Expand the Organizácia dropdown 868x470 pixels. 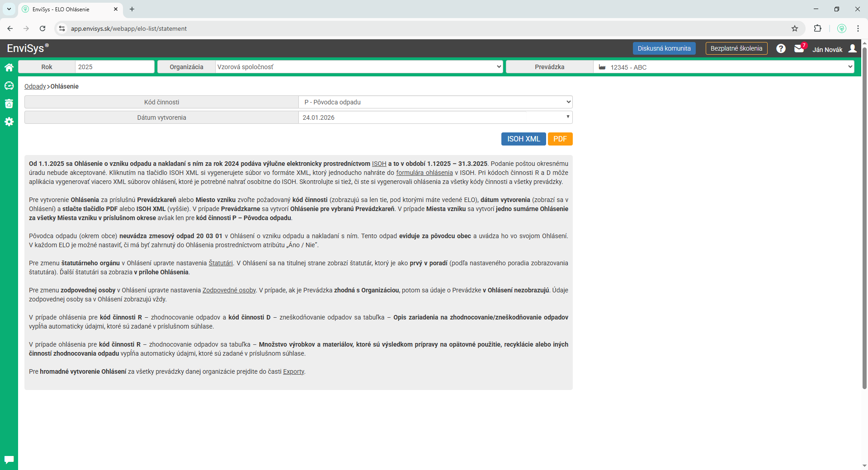359,67
